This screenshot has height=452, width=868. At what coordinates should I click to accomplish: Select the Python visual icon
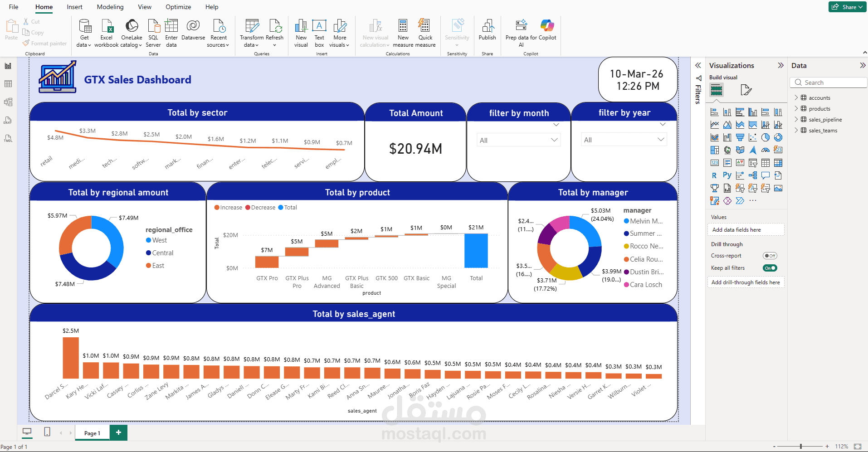(727, 175)
